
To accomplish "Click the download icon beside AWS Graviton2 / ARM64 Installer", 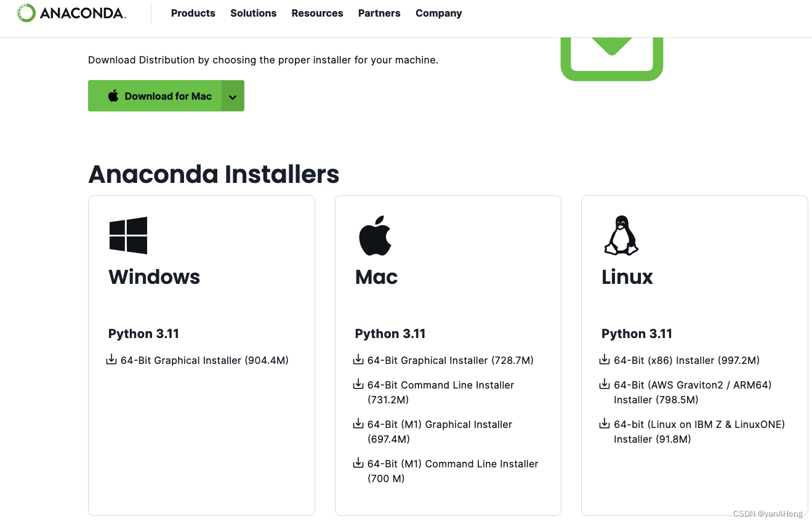I will coord(605,384).
